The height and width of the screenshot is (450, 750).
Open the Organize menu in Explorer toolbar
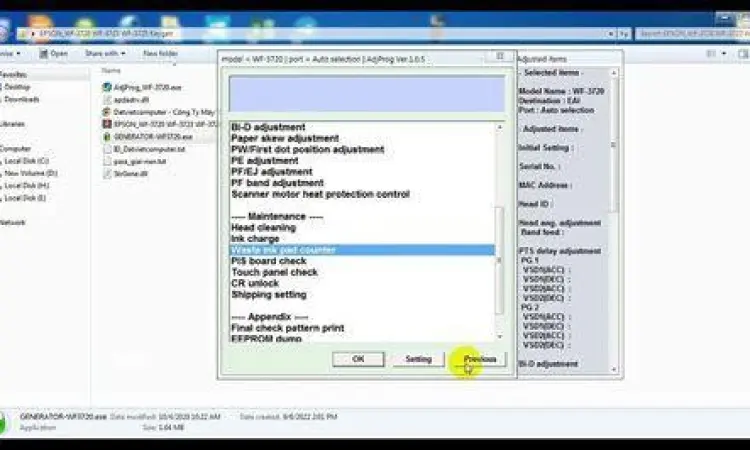(x=10, y=53)
